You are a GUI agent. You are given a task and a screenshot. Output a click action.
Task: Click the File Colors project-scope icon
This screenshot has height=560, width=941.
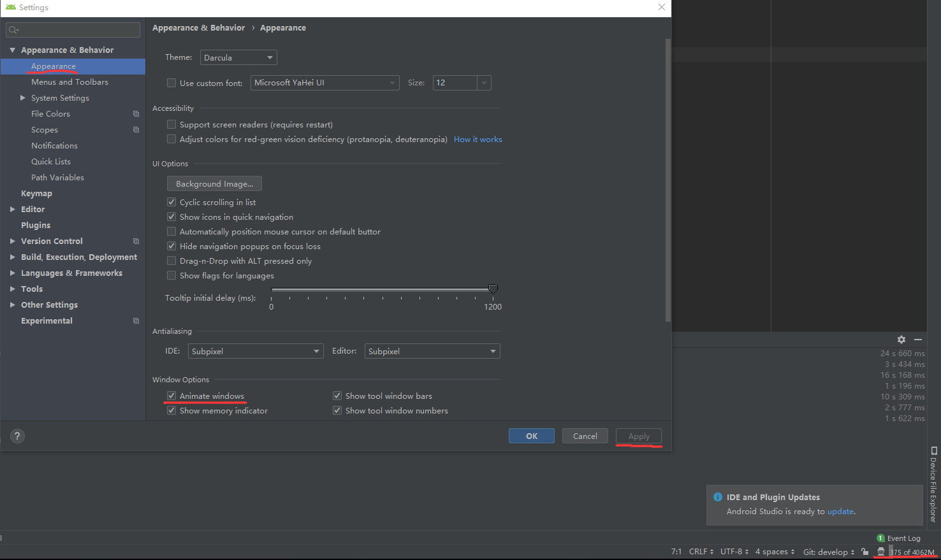tap(136, 114)
